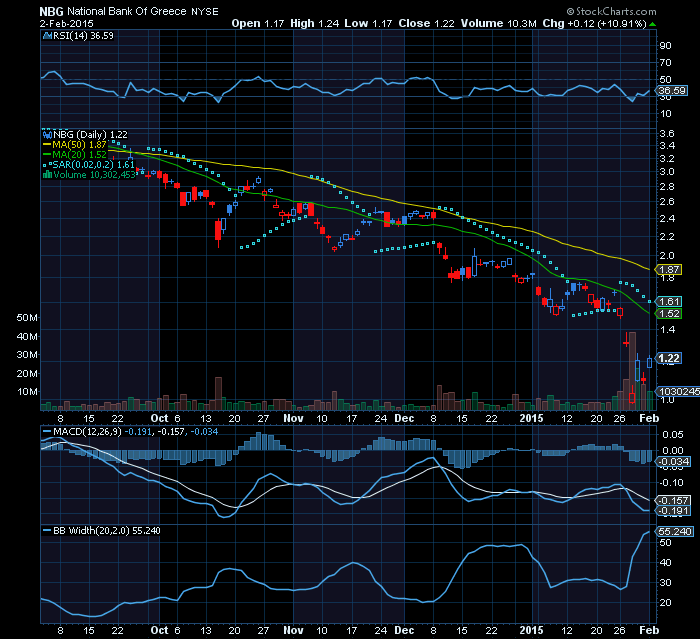
Task: Click the 20 level on the BB Width axis
Action: [x=665, y=603]
